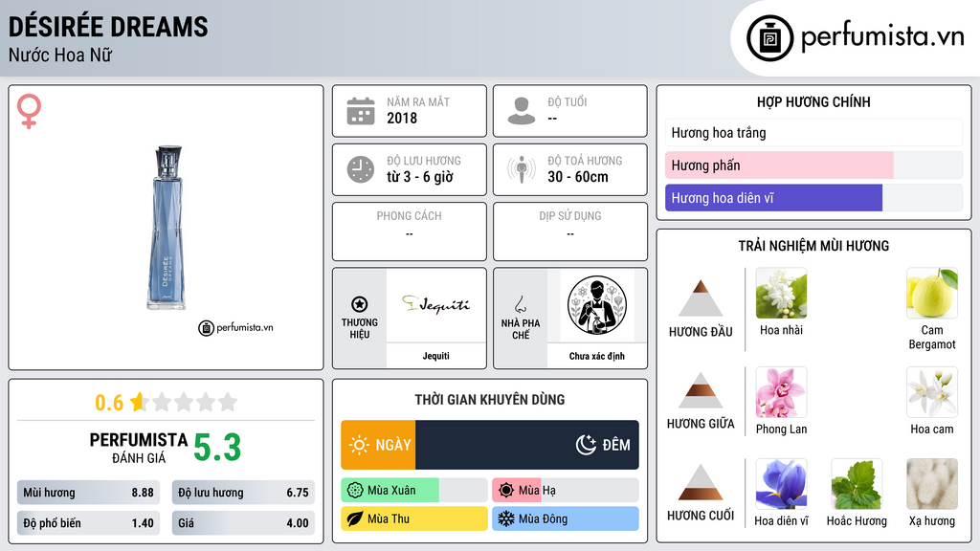980x551 pixels.
Task: Click the Hương giữa pyramid icon
Action: tap(701, 390)
